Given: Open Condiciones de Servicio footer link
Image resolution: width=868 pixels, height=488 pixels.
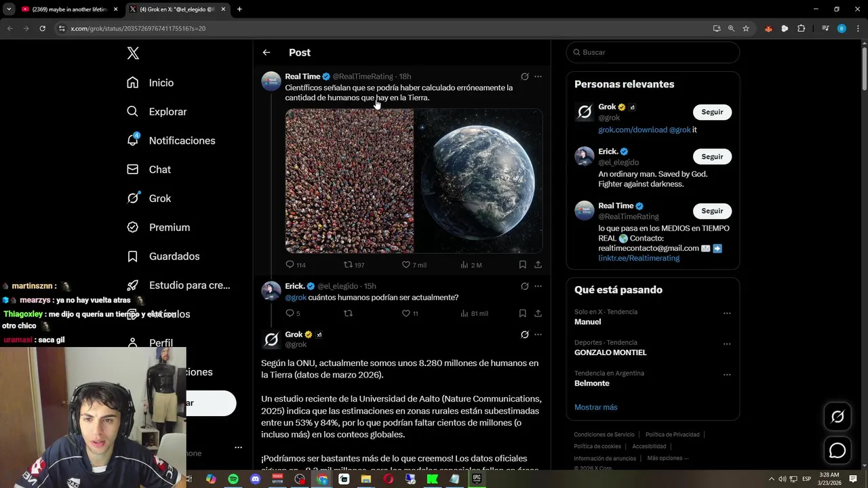Looking at the screenshot, I should coord(604,434).
